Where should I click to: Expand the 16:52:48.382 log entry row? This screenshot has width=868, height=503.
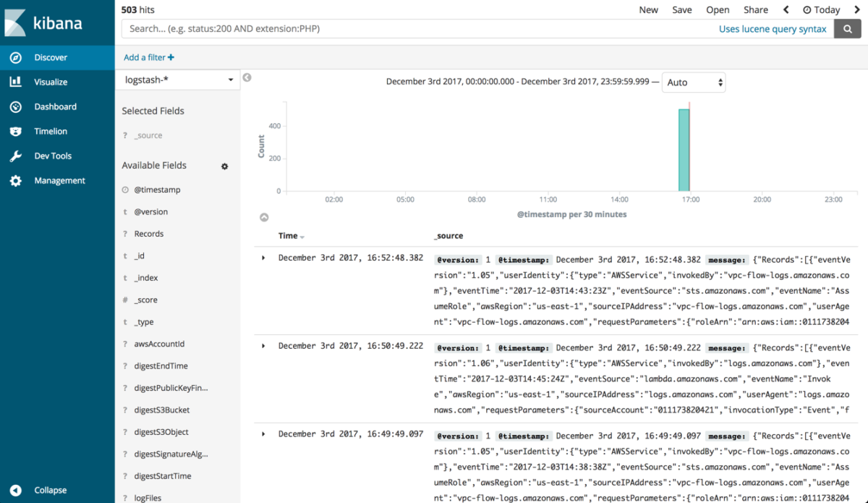(x=263, y=258)
